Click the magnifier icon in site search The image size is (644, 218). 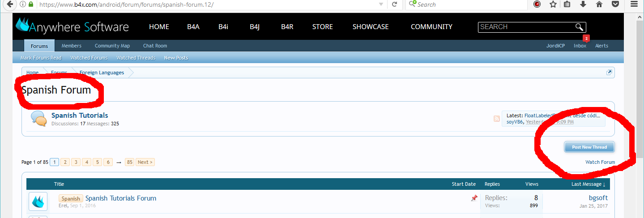coord(580,27)
